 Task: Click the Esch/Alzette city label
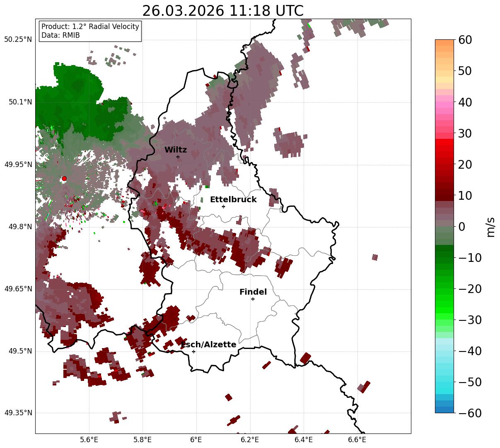point(208,345)
